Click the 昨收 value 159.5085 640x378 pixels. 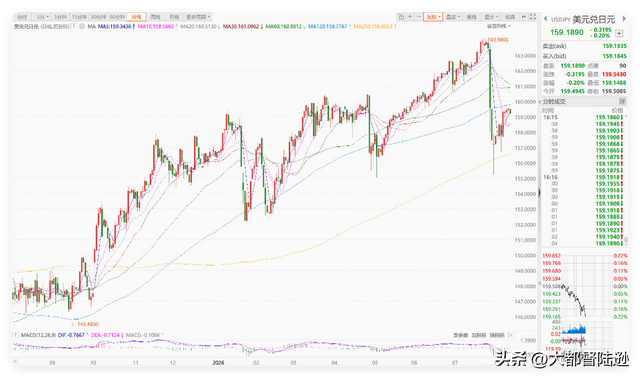point(614,91)
